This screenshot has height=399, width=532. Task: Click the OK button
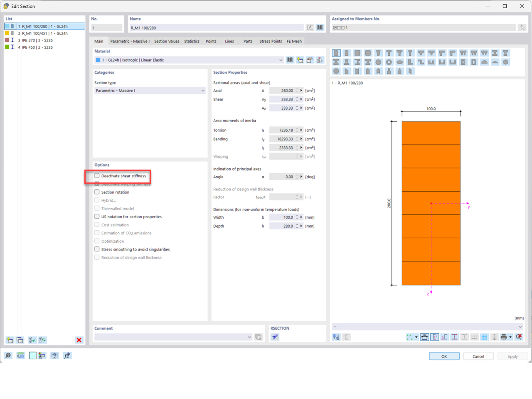pyautogui.click(x=444, y=356)
